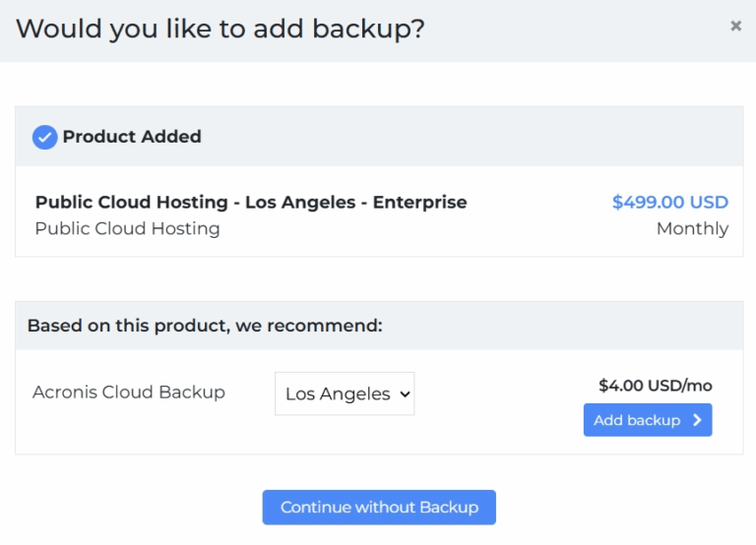
Task: Click the 'Would you like to add backup?' title
Action: [220, 29]
